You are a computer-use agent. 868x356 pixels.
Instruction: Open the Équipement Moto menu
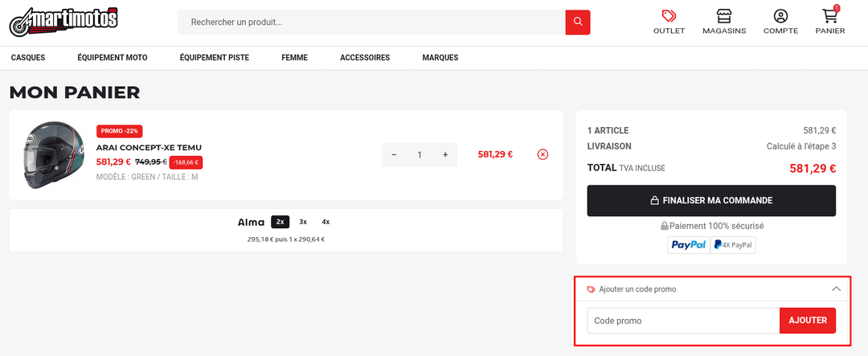point(113,58)
